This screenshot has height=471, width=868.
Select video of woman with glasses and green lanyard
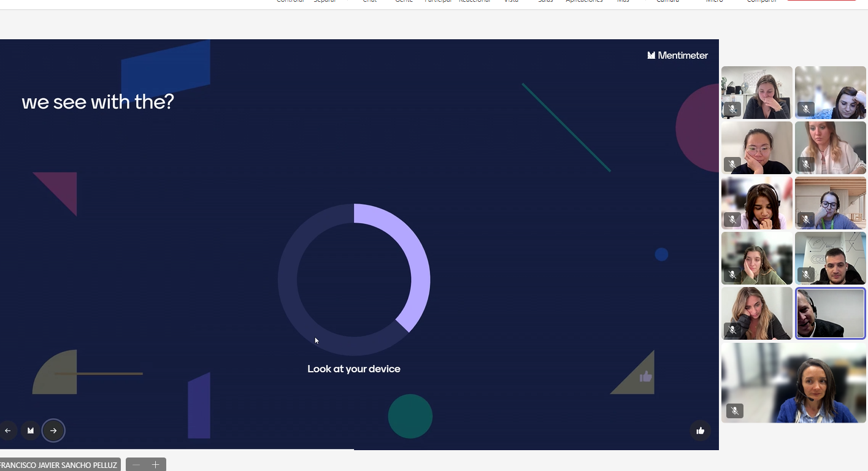(830, 203)
